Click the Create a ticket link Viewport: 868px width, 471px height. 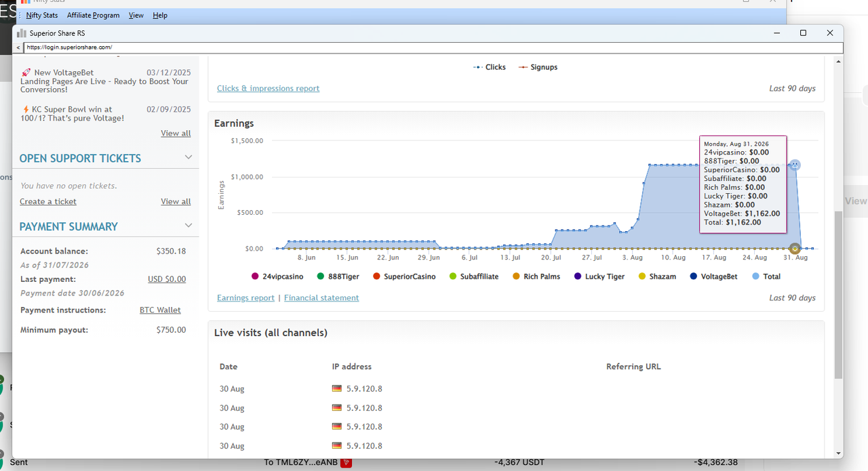[x=48, y=201]
